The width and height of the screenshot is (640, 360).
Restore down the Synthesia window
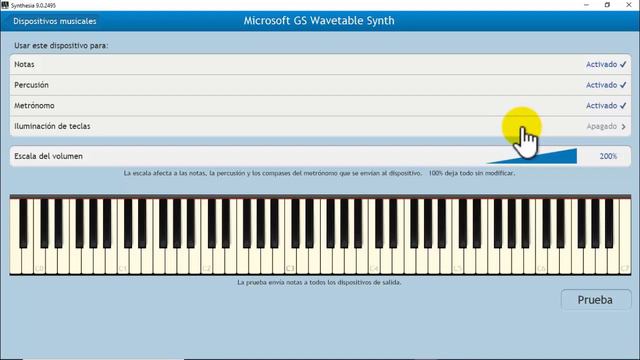coord(607,5)
